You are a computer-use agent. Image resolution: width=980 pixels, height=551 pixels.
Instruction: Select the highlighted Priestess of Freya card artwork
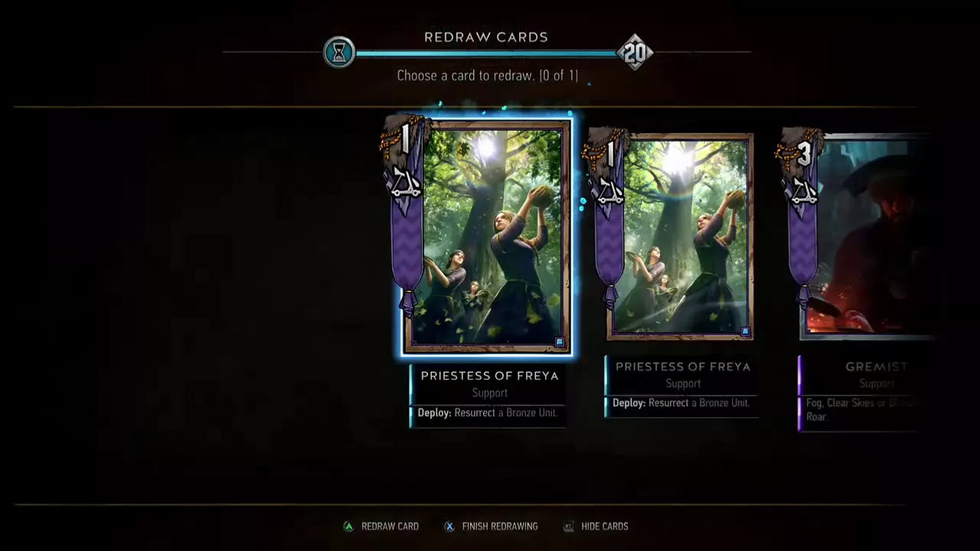pyautogui.click(x=487, y=237)
